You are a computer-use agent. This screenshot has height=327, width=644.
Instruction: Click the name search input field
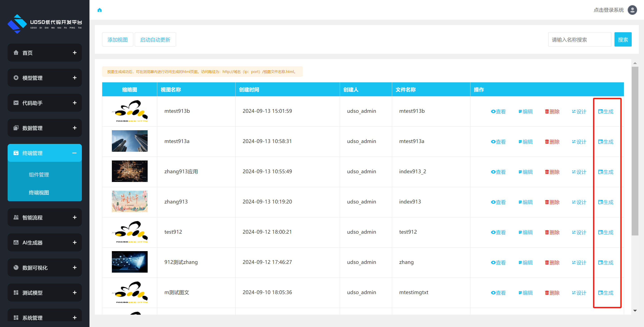tap(579, 40)
